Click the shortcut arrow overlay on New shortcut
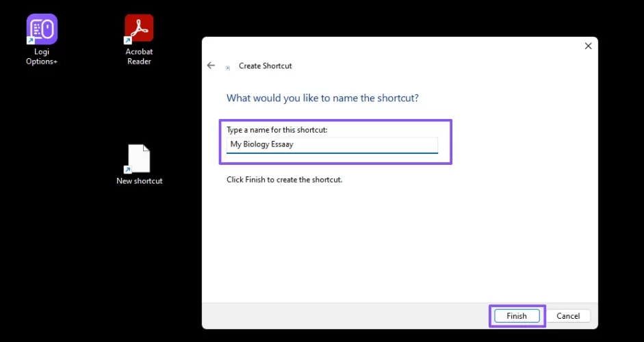 (127, 169)
